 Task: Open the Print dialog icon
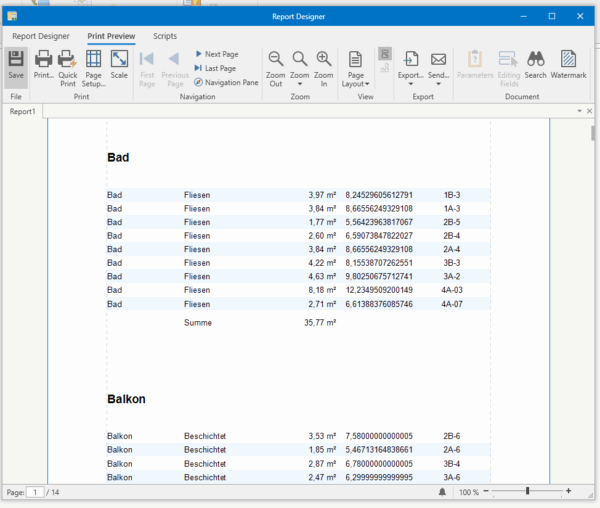tap(43, 59)
